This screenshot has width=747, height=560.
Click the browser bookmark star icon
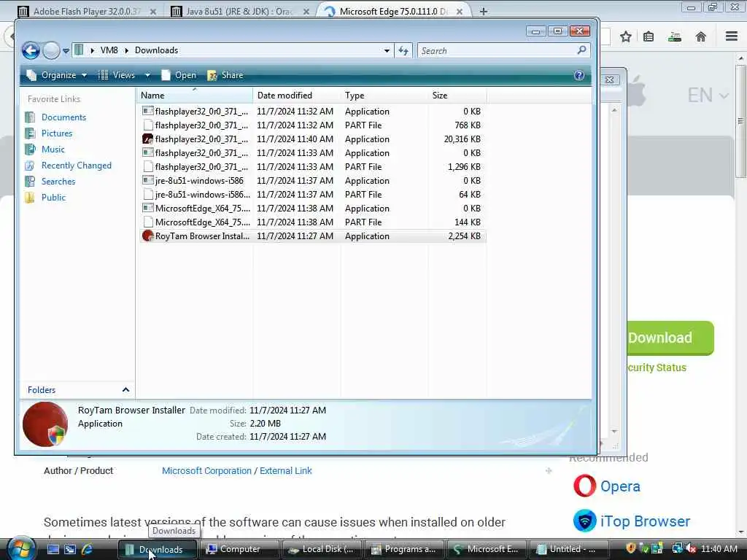[x=625, y=36]
